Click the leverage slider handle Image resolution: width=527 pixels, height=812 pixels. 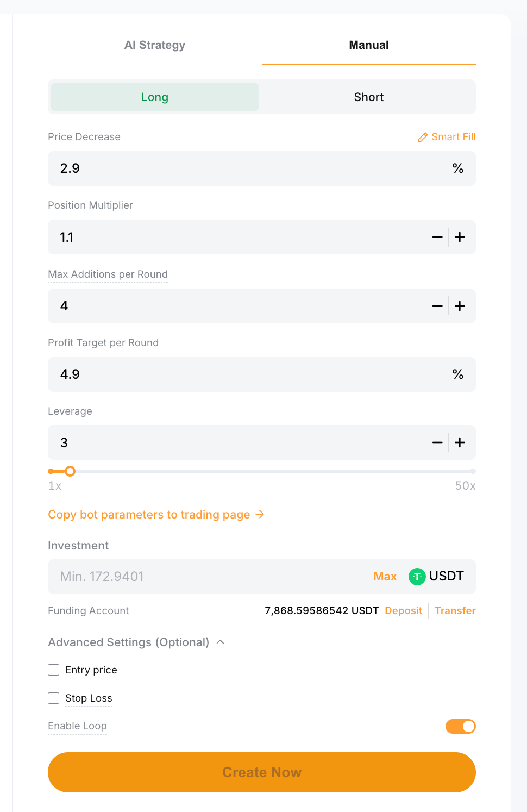tap(70, 471)
